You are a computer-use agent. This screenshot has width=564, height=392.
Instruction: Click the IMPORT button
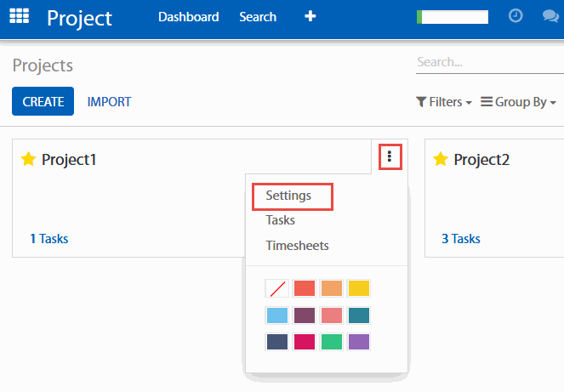coord(109,102)
